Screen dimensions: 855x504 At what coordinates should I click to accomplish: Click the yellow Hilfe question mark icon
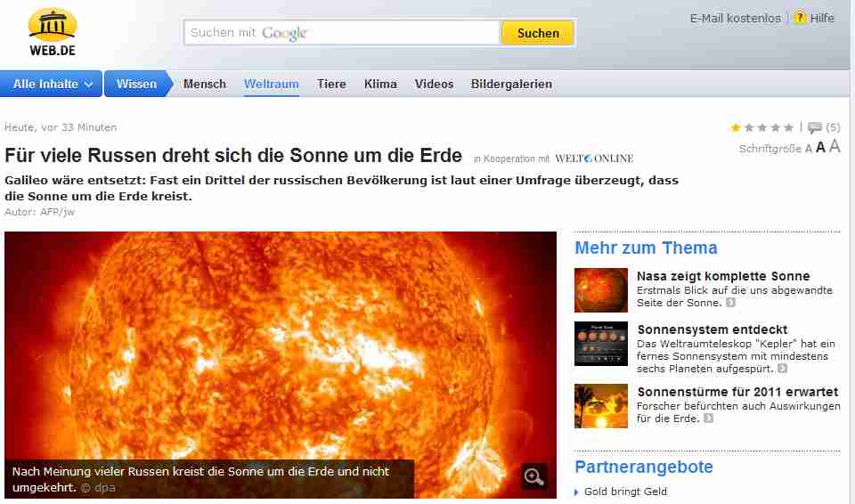click(x=800, y=18)
